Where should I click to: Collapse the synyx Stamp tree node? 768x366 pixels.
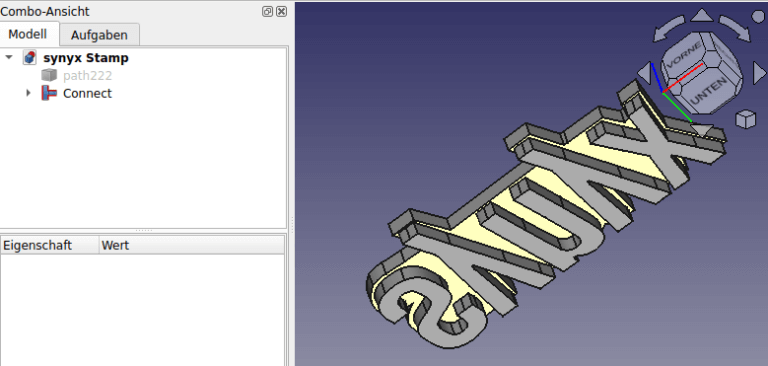click(x=9, y=57)
